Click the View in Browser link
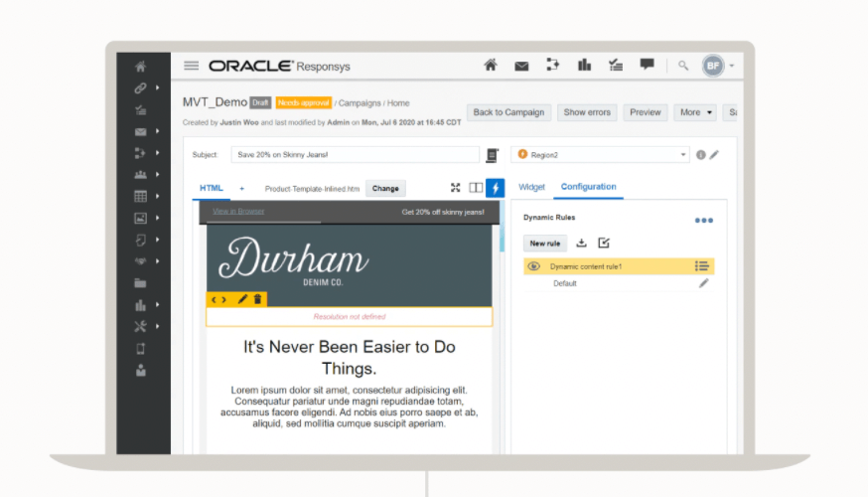868x497 pixels. click(x=238, y=211)
